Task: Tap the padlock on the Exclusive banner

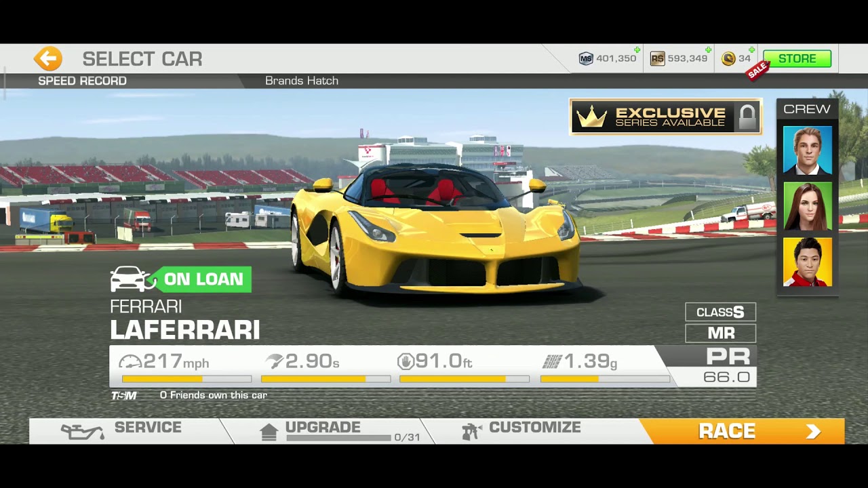Action: coord(747,117)
